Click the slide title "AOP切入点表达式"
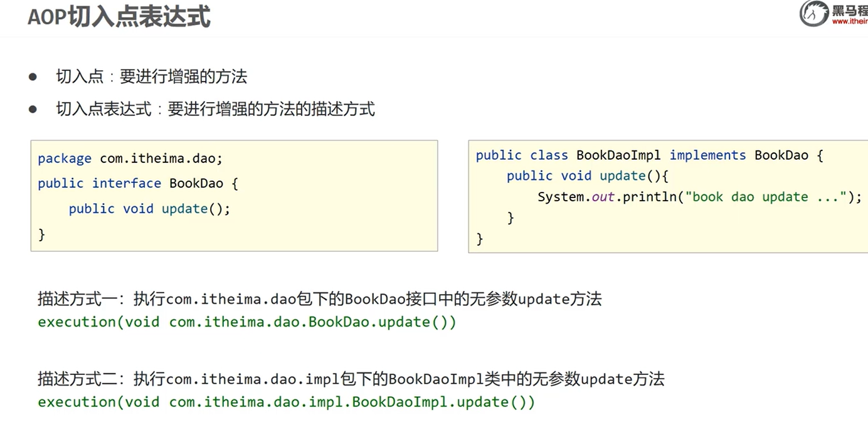 [x=119, y=16]
